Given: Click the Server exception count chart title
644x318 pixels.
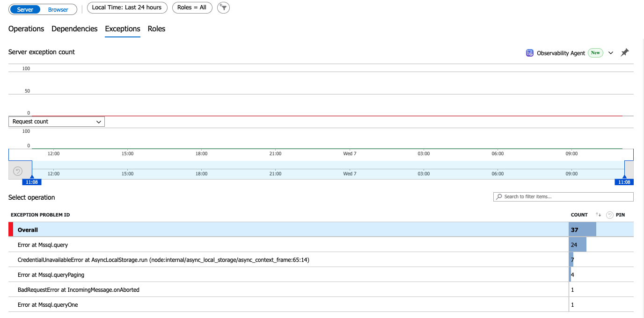Looking at the screenshot, I should coord(42,52).
